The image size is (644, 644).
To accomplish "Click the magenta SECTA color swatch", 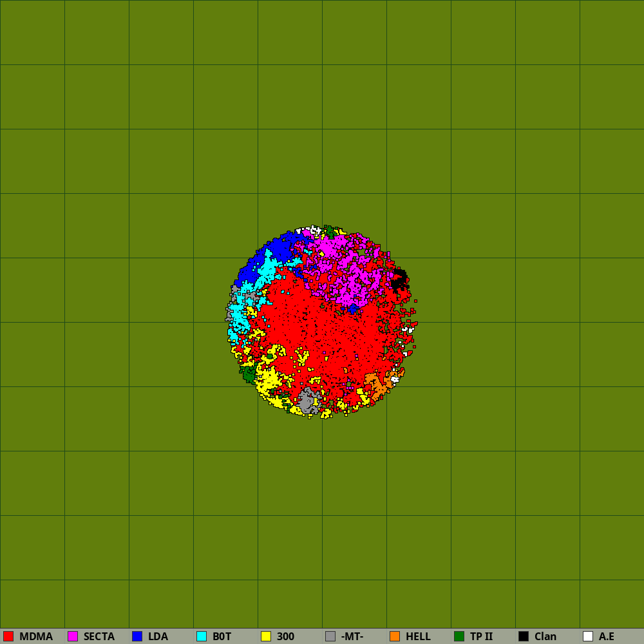I will 73,636.
